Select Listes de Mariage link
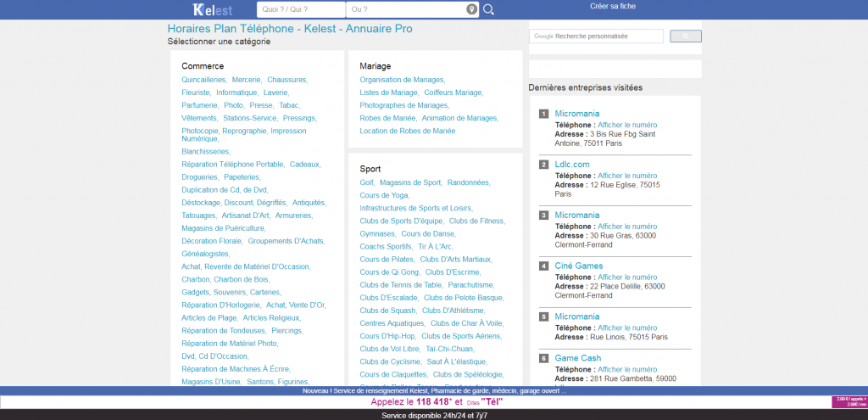Screen dimensions: 868x420 tap(388, 92)
